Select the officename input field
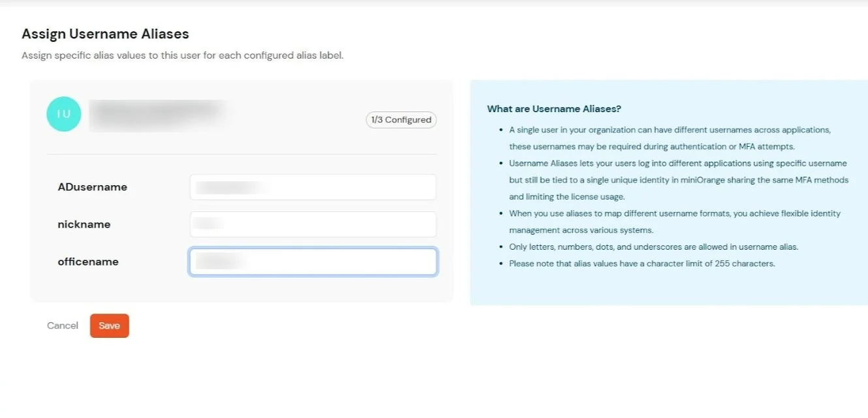The image size is (868, 418). [313, 261]
